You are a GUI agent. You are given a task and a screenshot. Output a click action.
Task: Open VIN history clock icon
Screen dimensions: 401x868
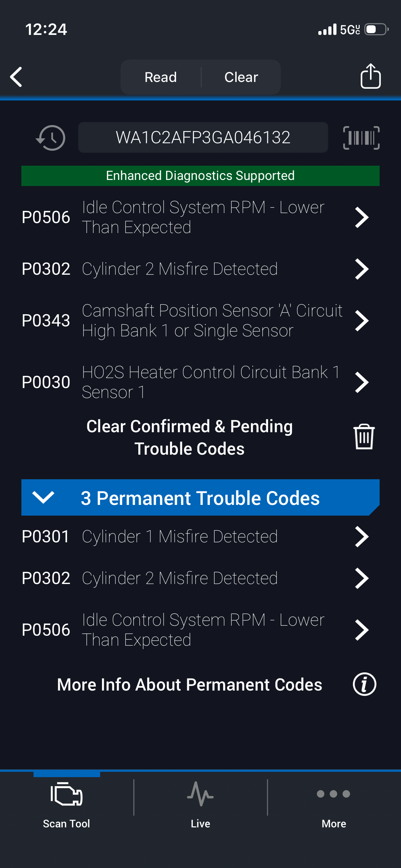point(51,138)
